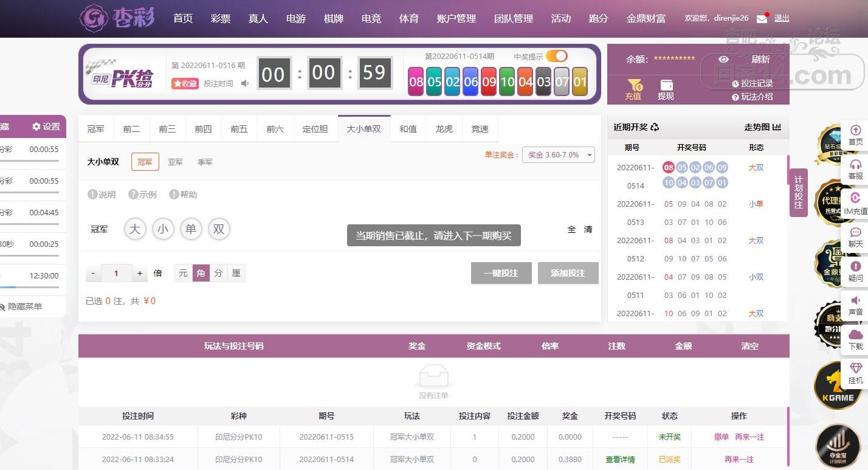The image size is (868, 470).
Task: Open IM充值 in floating bar
Action: tap(855, 204)
